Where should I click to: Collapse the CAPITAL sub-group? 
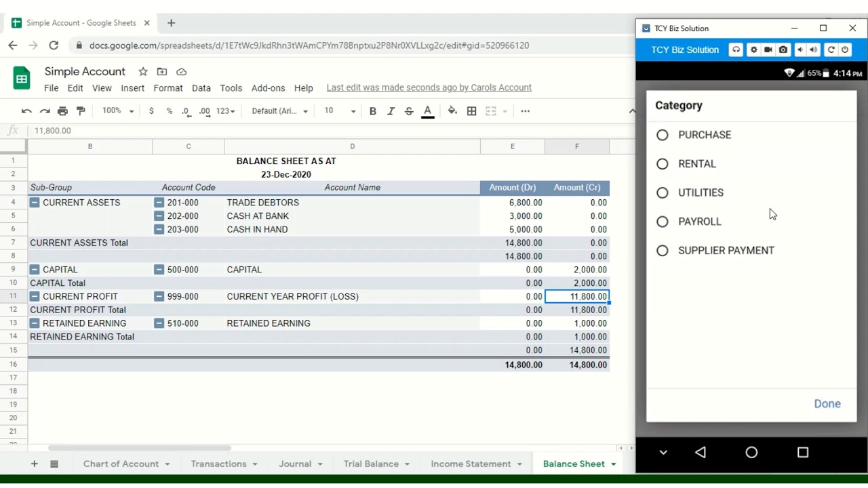click(35, 270)
